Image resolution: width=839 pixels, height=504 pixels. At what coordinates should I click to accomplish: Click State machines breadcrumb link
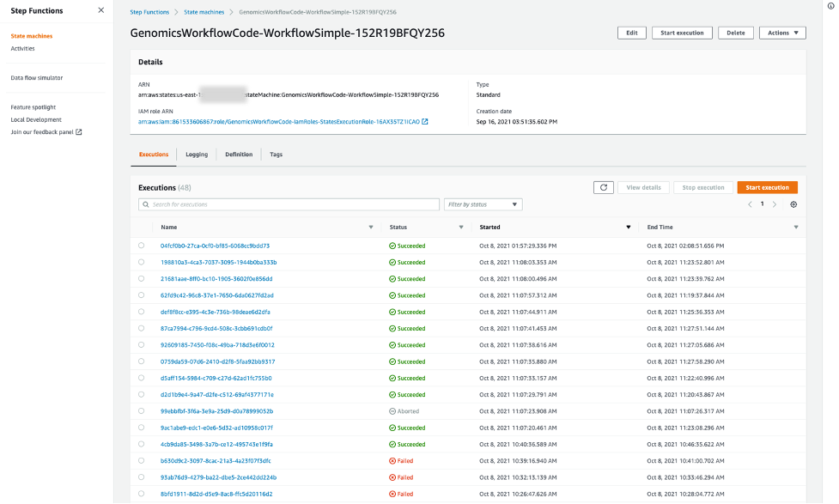(x=204, y=12)
